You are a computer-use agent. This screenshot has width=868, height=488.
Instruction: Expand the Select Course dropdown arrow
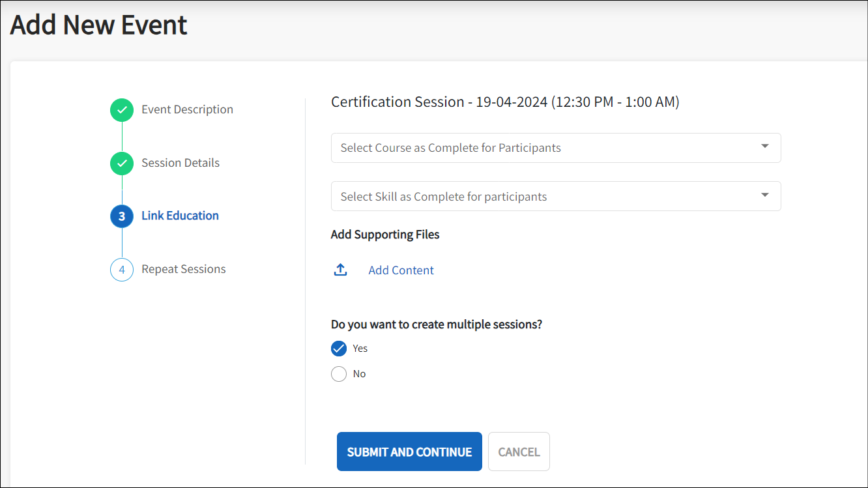[765, 147]
